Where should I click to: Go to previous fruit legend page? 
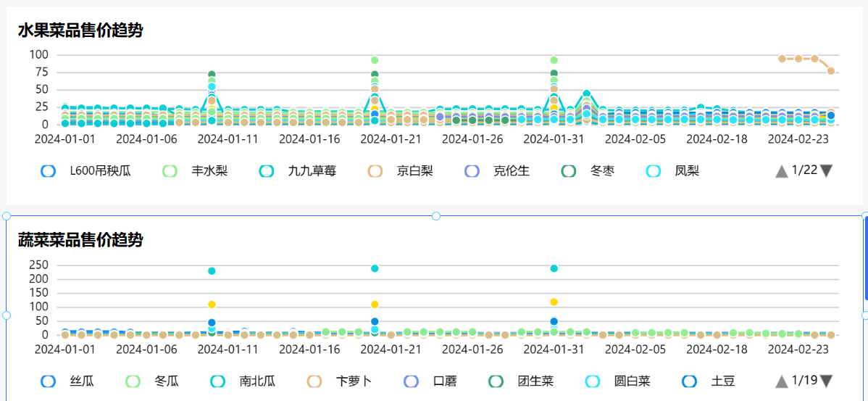click(x=782, y=171)
